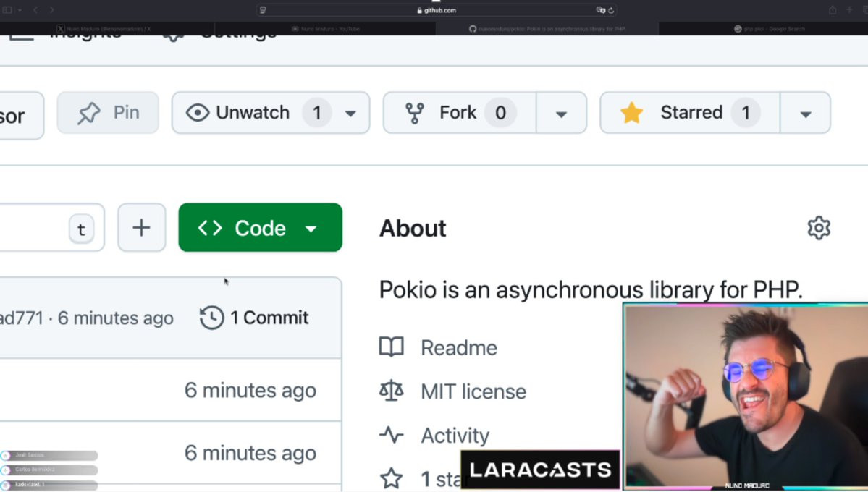The height and width of the screenshot is (492, 868).
Task: Click the book icon beside Readme
Action: click(x=392, y=347)
